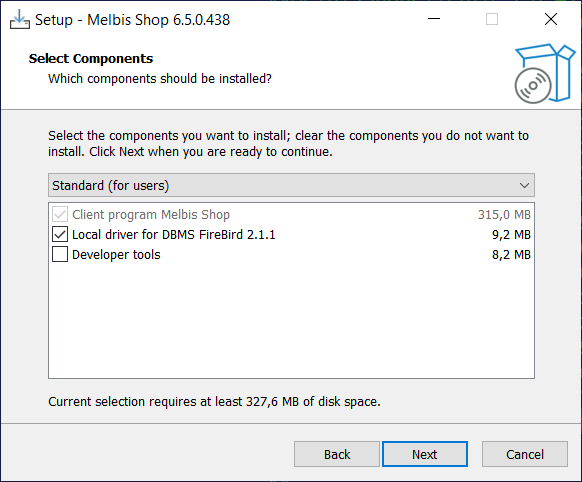
Task: Click the box-and-disc wizard image
Action: pos(545,73)
